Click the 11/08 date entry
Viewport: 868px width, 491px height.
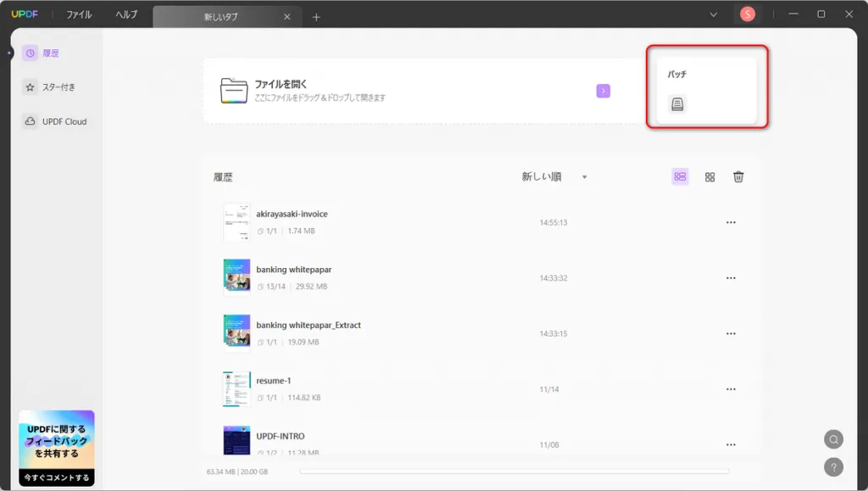click(549, 444)
